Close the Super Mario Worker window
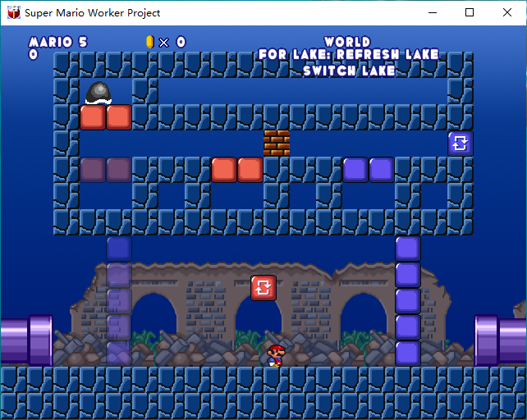 pyautogui.click(x=507, y=13)
